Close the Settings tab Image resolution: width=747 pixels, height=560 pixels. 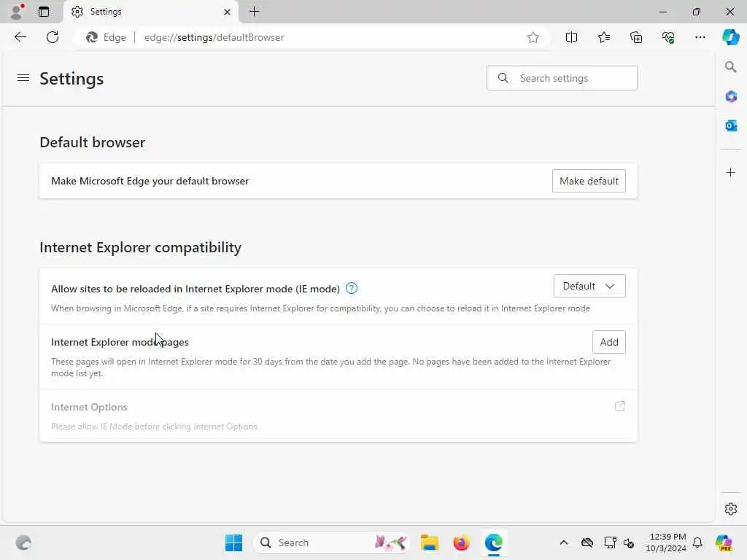point(228,12)
